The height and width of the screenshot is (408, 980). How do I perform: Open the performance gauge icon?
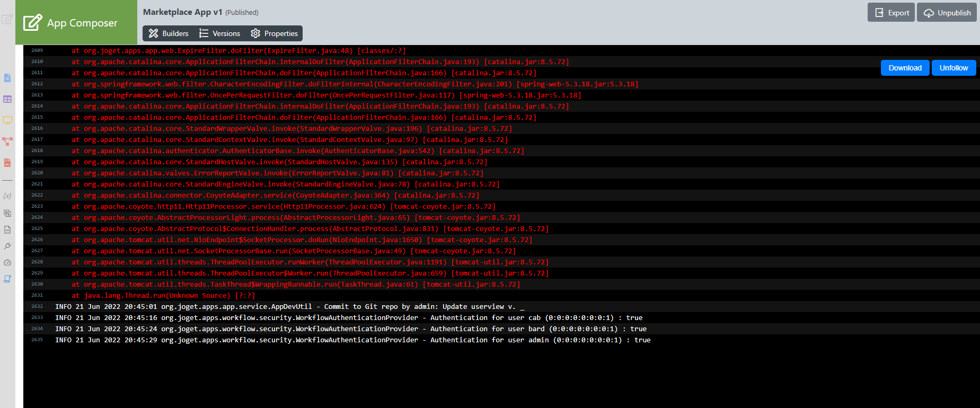(7, 262)
